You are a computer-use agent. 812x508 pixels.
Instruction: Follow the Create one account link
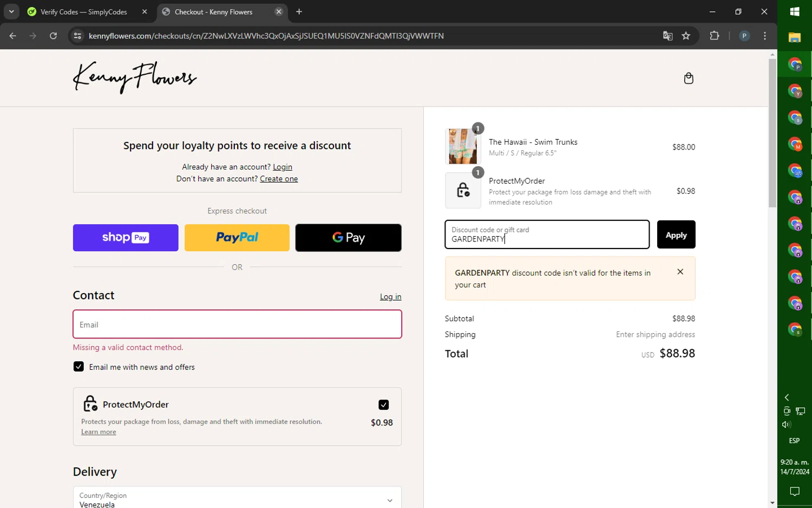point(279,179)
